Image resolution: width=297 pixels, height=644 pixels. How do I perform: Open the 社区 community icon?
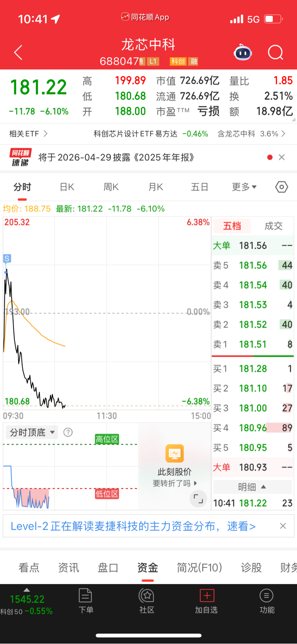click(147, 601)
